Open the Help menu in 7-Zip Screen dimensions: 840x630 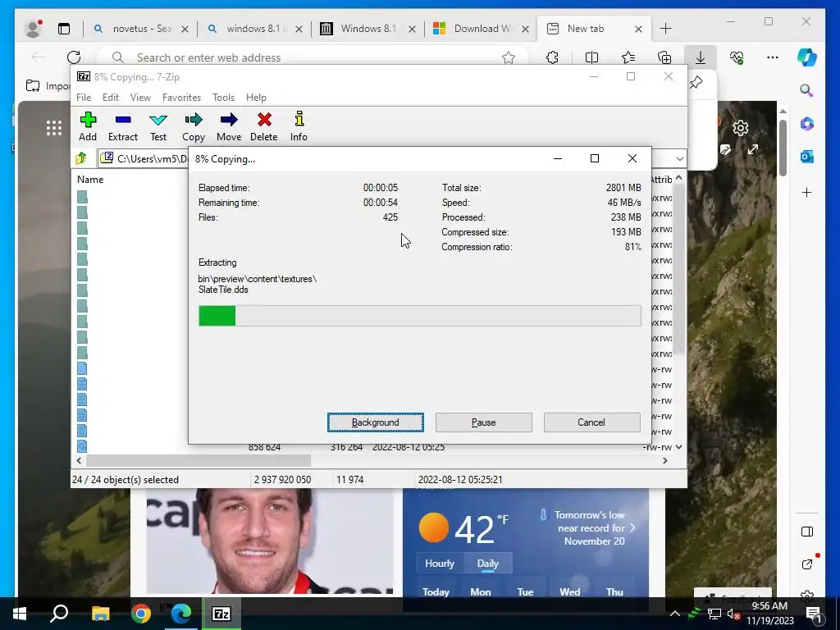click(x=256, y=98)
